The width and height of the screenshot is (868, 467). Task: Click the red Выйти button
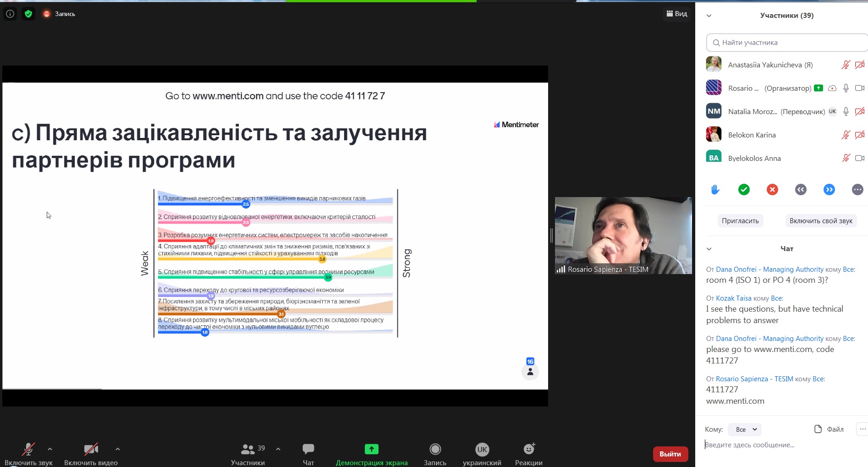(670, 454)
